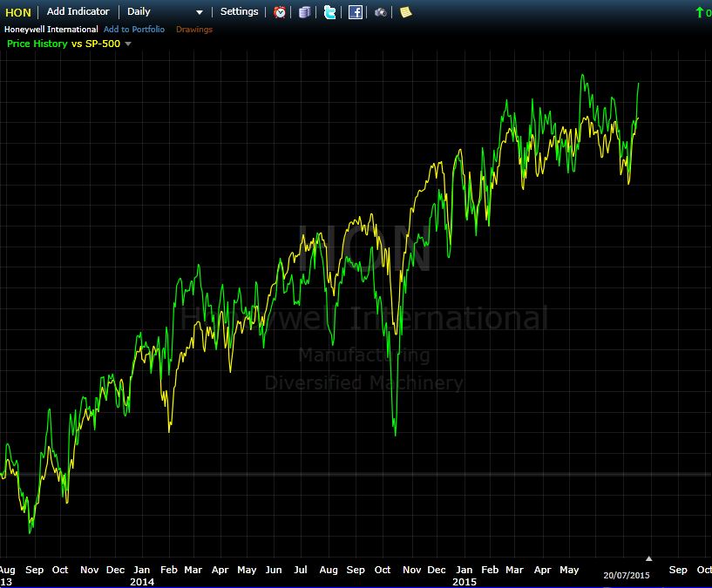The image size is (712, 588).
Task: Open the Settings menu
Action: click(239, 12)
